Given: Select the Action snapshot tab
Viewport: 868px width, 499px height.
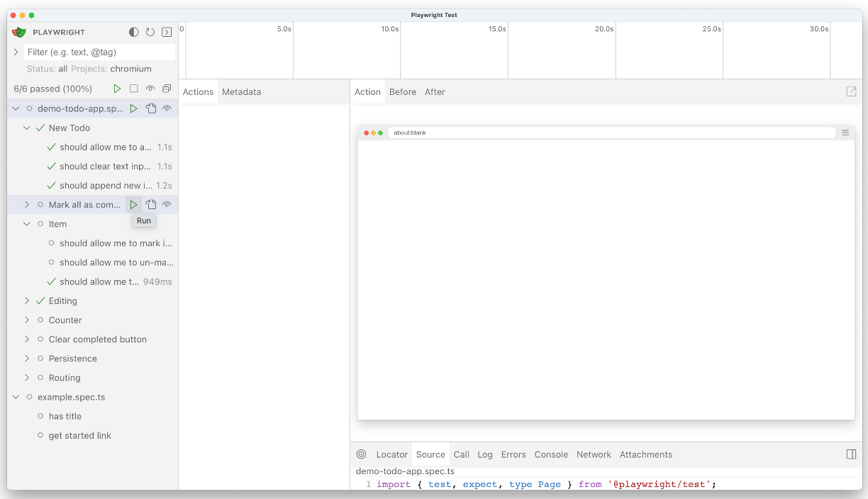Looking at the screenshot, I should tap(367, 92).
